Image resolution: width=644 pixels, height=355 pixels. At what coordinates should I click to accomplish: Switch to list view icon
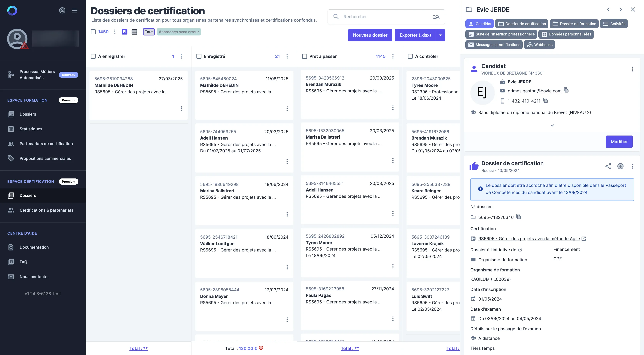pos(135,32)
